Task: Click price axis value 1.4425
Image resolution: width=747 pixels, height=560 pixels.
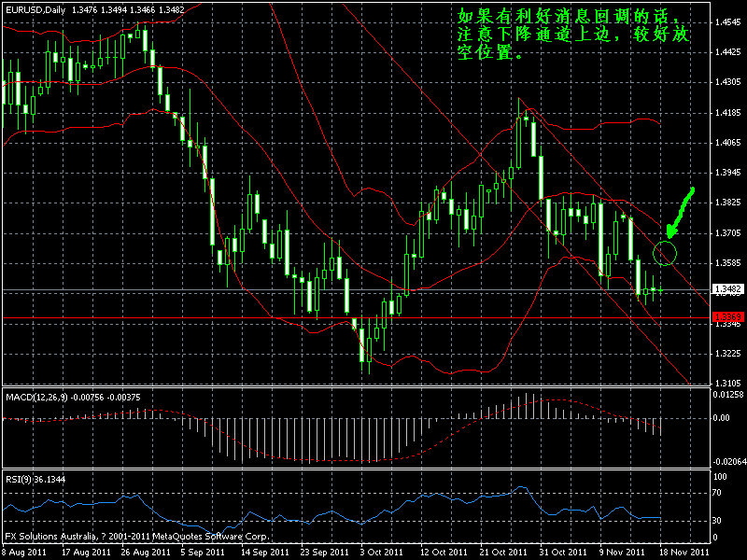Action: [728, 52]
